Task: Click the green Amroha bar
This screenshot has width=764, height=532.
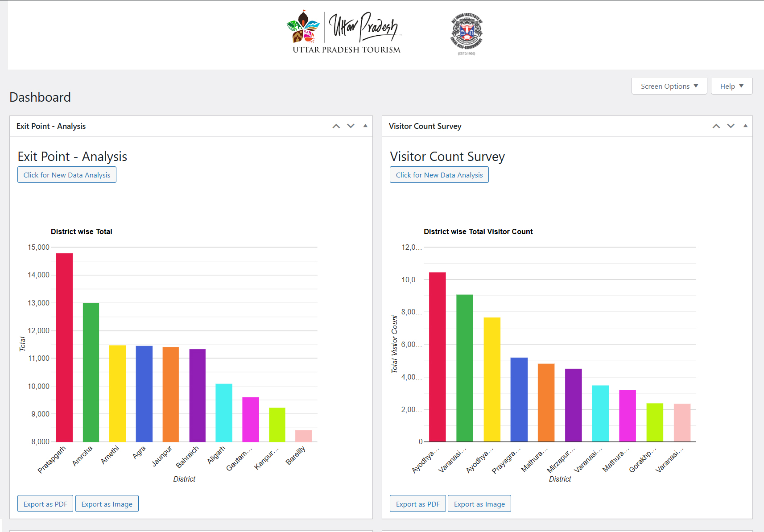Action: pyautogui.click(x=91, y=372)
